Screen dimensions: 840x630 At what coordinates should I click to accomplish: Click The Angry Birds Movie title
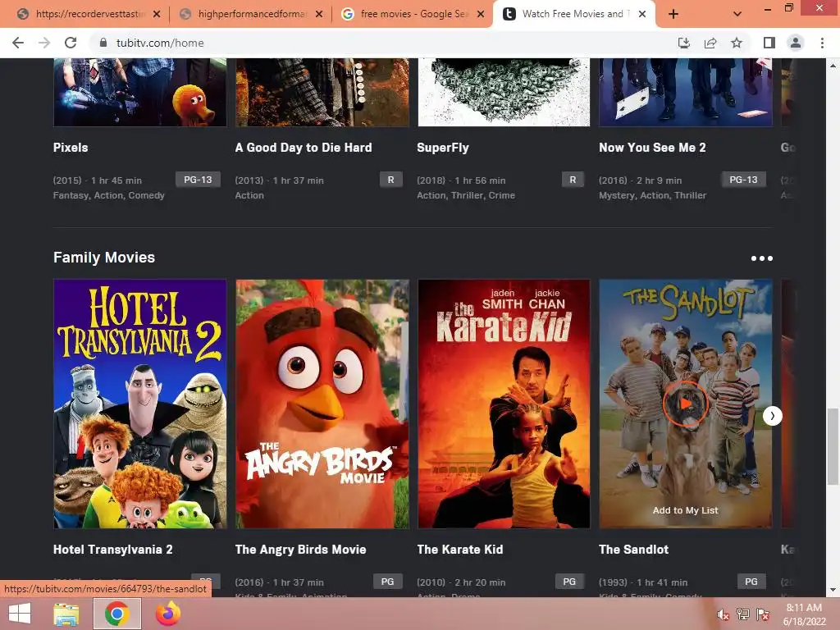[x=300, y=550]
